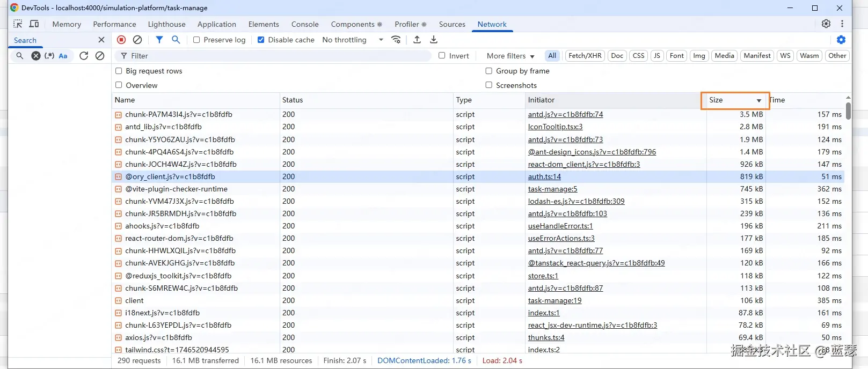Viewport: 868px width, 369px height.
Task: Switch to the Console tab
Action: tap(305, 24)
